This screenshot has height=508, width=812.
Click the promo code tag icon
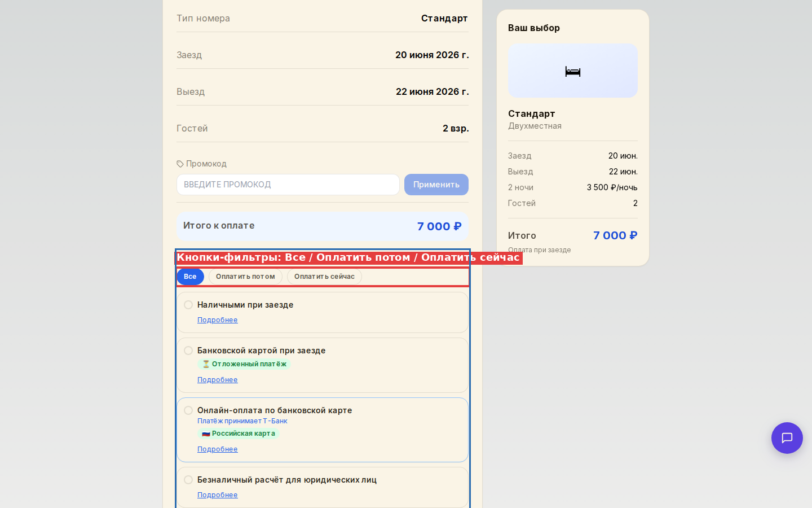coord(180,164)
